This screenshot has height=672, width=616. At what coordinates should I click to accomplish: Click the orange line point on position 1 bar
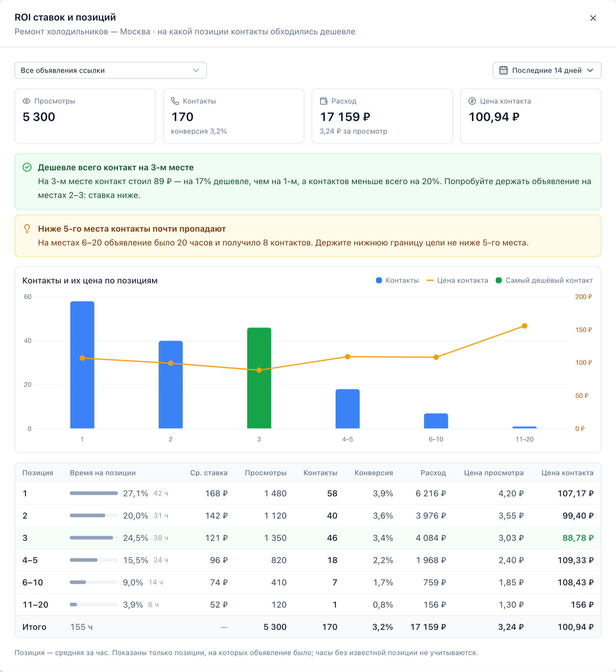click(x=82, y=358)
